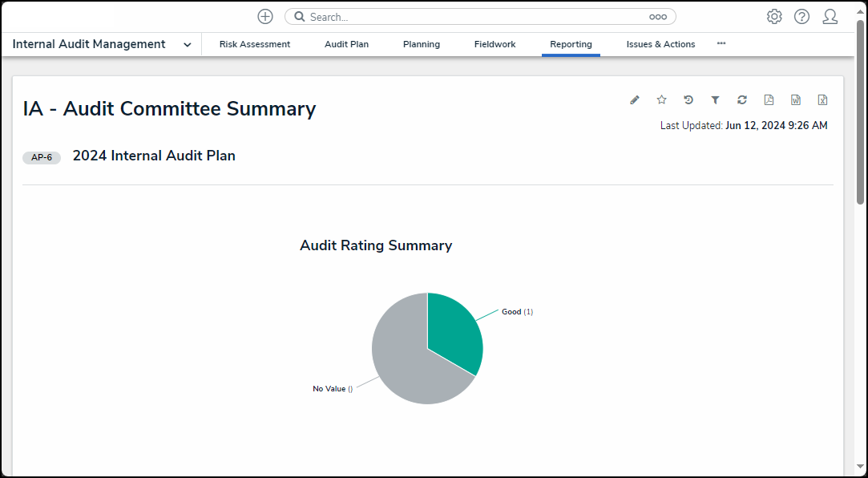Export report to Excel spreadsheet

(822, 100)
